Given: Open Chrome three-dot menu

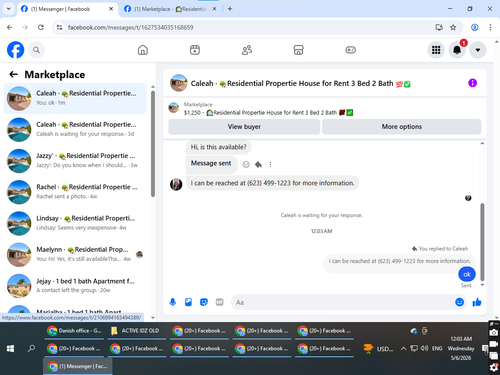Looking at the screenshot, I should coord(490,27).
